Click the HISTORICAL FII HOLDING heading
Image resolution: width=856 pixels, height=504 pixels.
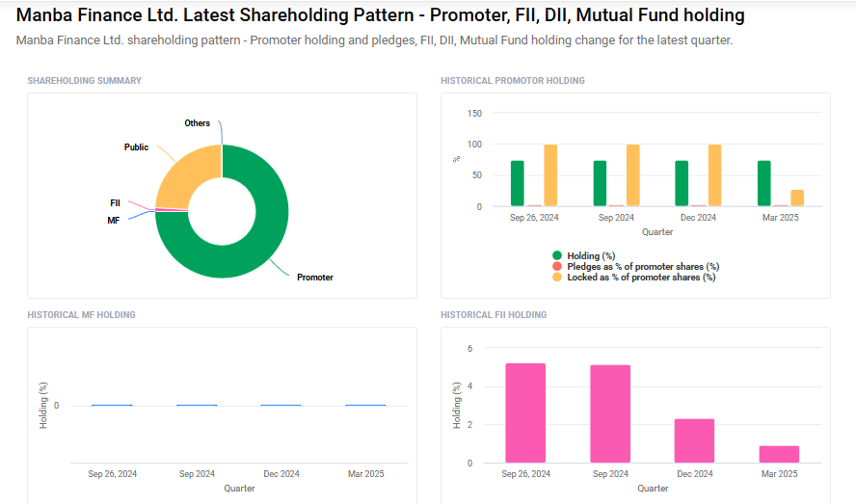(x=494, y=315)
